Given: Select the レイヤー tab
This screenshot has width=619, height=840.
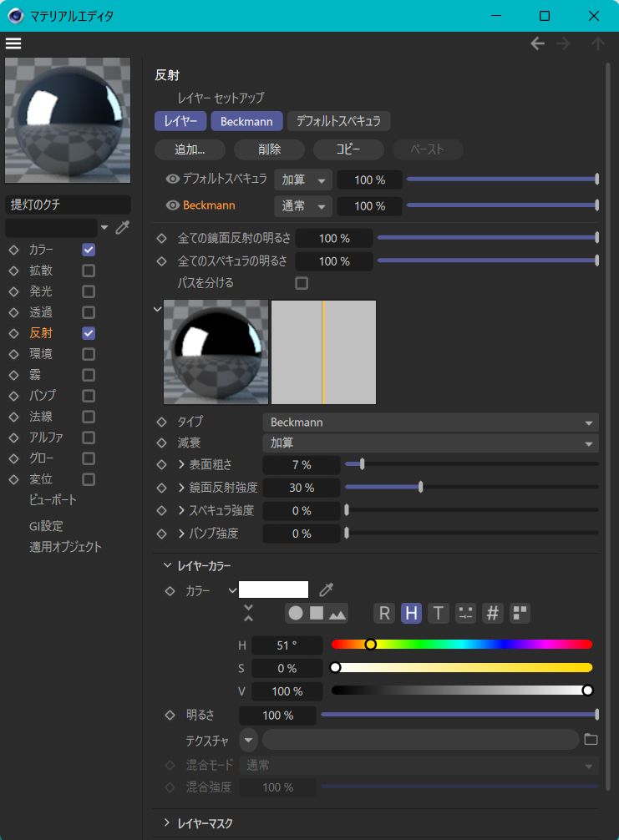Looking at the screenshot, I should pyautogui.click(x=180, y=121).
